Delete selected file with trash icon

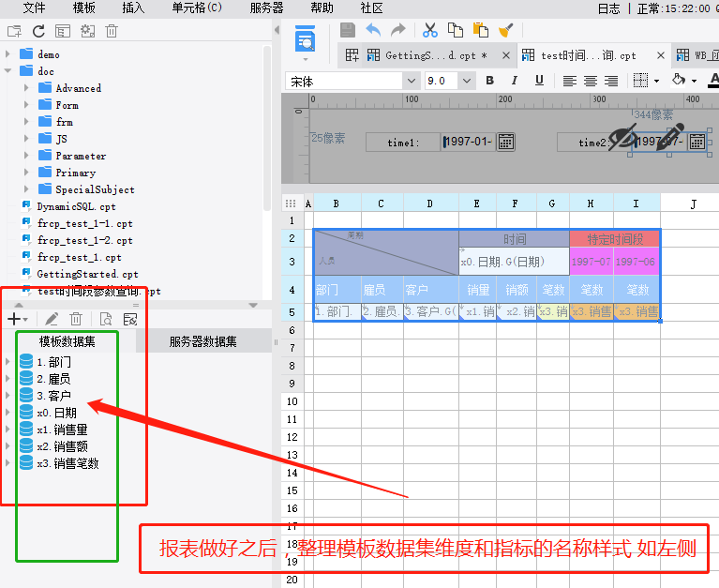tap(112, 31)
